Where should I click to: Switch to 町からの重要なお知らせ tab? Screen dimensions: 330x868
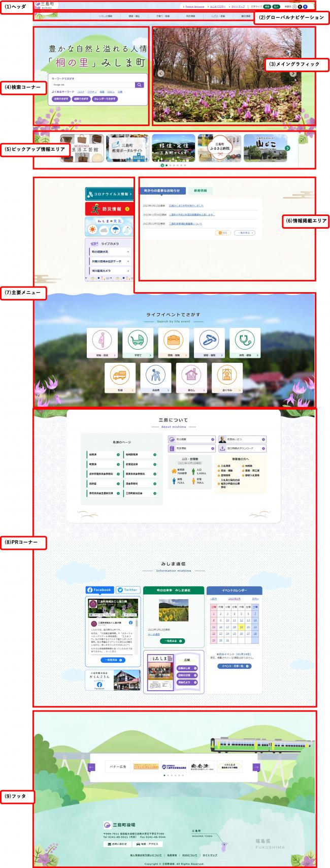pos(162,191)
